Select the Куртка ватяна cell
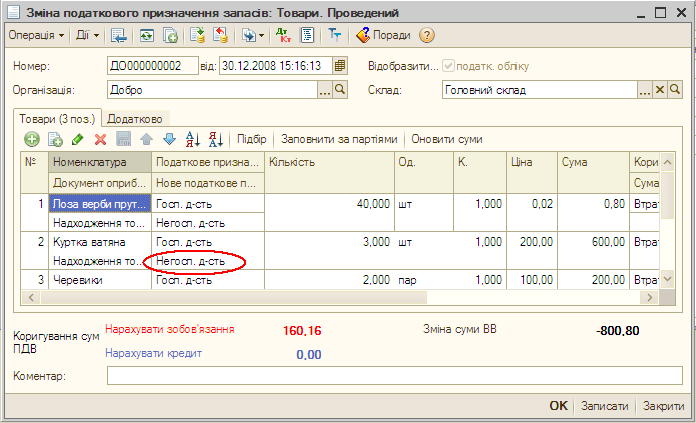 [x=100, y=242]
